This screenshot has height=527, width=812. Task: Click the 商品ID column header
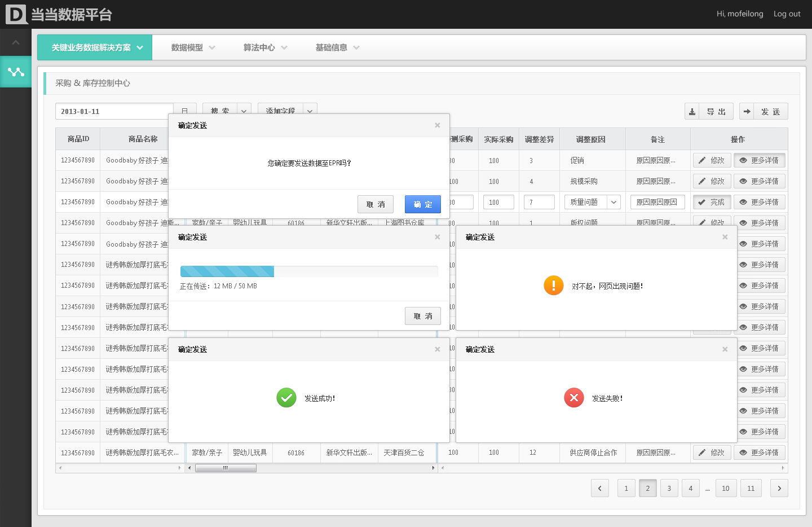coord(78,139)
